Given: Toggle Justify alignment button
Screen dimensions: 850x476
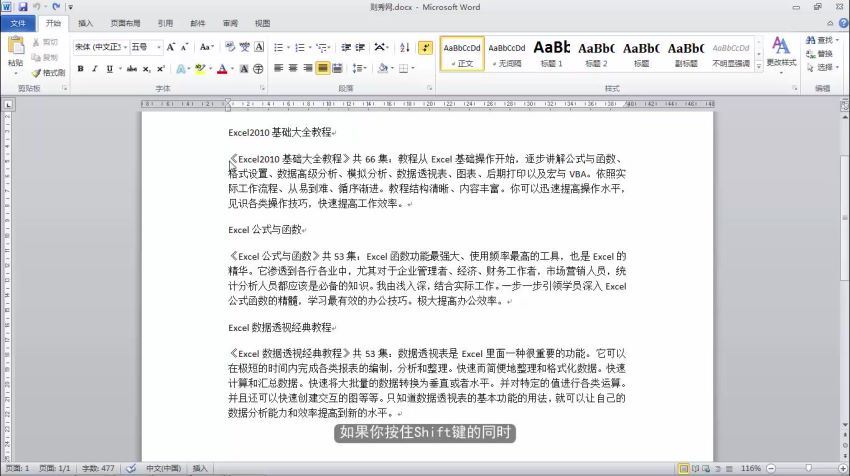Looking at the screenshot, I should [323, 68].
